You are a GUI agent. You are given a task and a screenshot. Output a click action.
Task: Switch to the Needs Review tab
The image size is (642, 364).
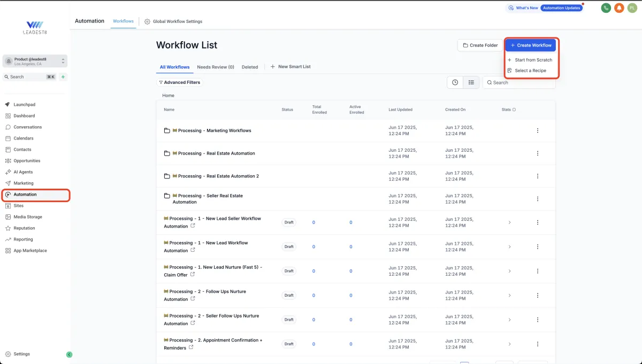coord(215,67)
